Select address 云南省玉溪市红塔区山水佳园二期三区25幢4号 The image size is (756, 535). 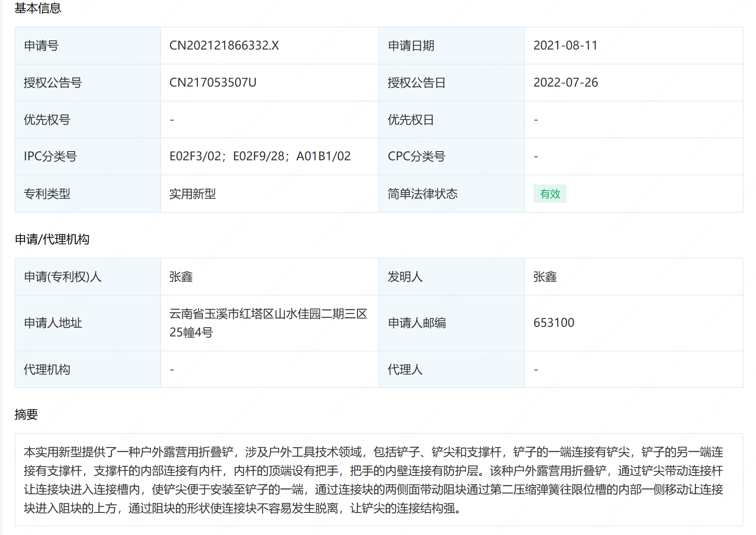pos(268,323)
